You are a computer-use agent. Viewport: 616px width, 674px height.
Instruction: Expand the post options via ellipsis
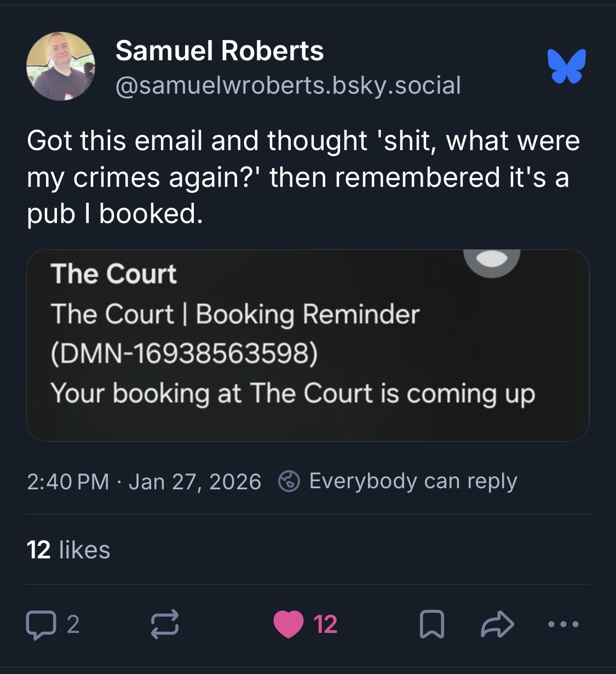click(563, 625)
